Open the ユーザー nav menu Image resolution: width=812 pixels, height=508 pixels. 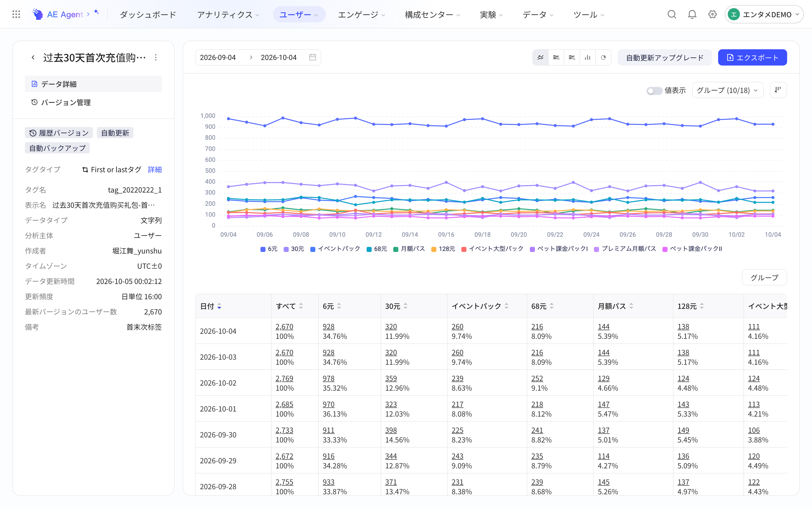pyautogui.click(x=299, y=14)
